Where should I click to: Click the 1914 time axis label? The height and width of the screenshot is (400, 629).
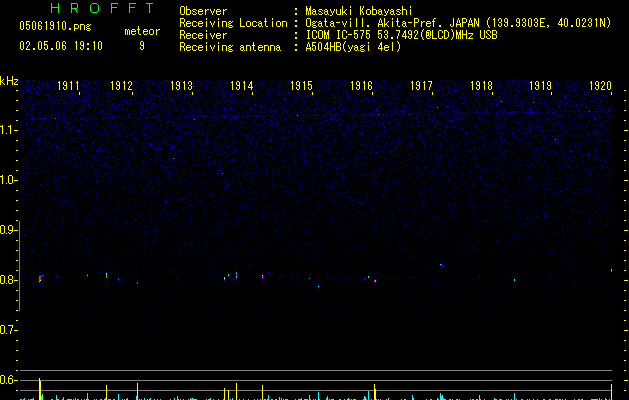[241, 86]
